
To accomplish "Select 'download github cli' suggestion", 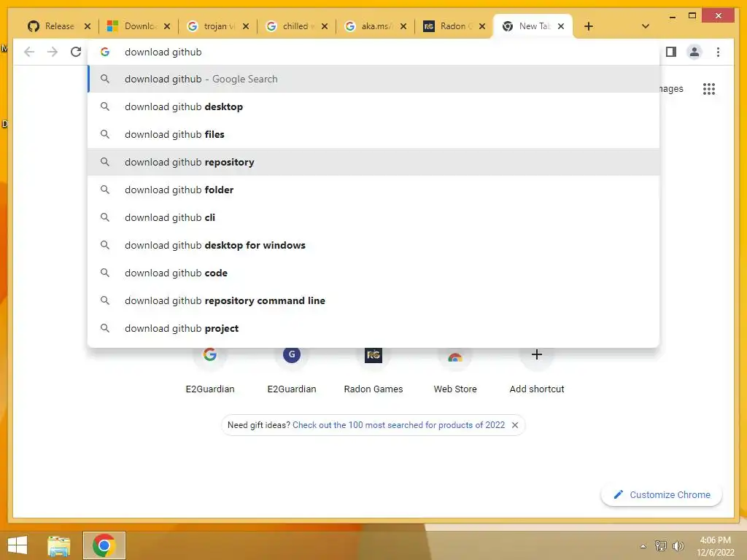I will click(373, 217).
